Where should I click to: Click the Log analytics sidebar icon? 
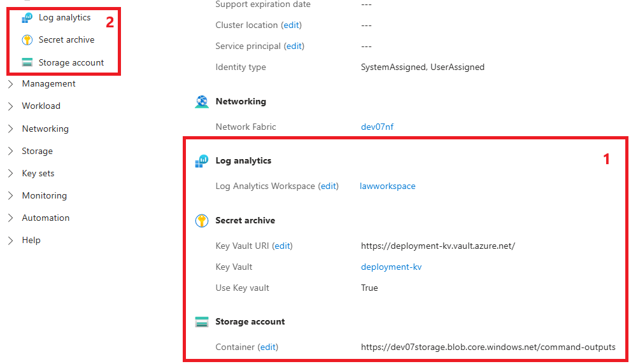pos(27,18)
